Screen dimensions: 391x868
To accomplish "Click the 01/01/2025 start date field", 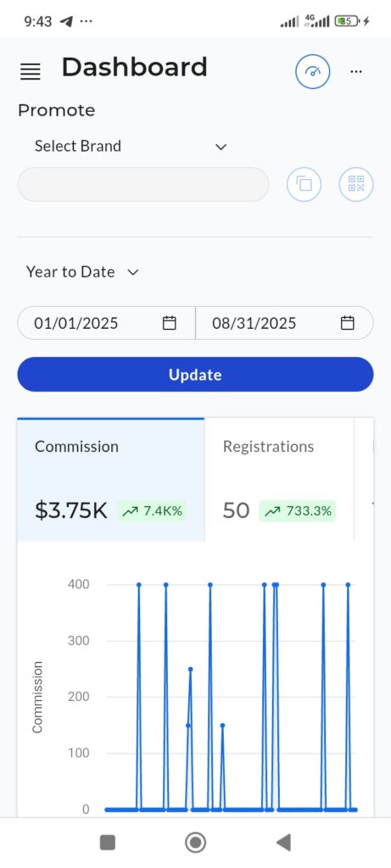I will point(106,323).
